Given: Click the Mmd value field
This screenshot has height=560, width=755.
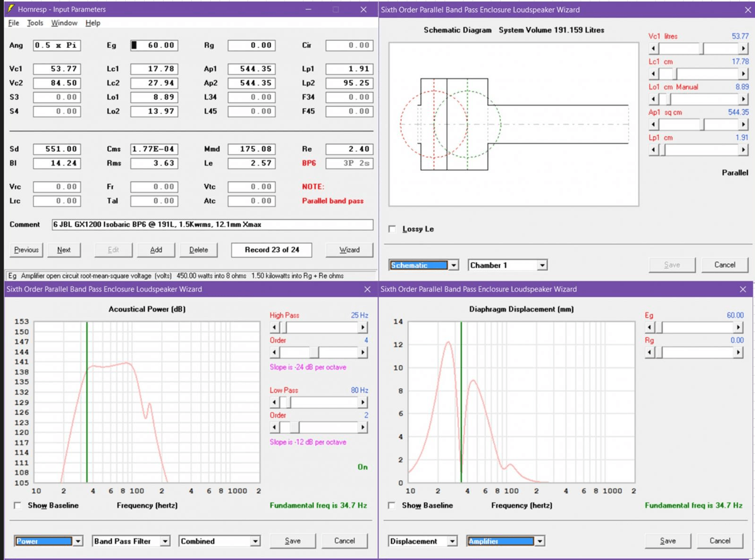Looking at the screenshot, I should (x=251, y=149).
